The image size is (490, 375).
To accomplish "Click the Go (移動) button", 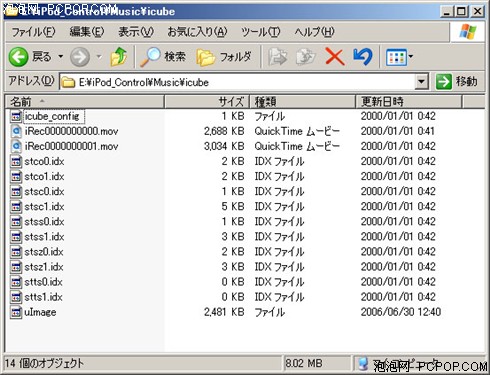I will [x=457, y=82].
